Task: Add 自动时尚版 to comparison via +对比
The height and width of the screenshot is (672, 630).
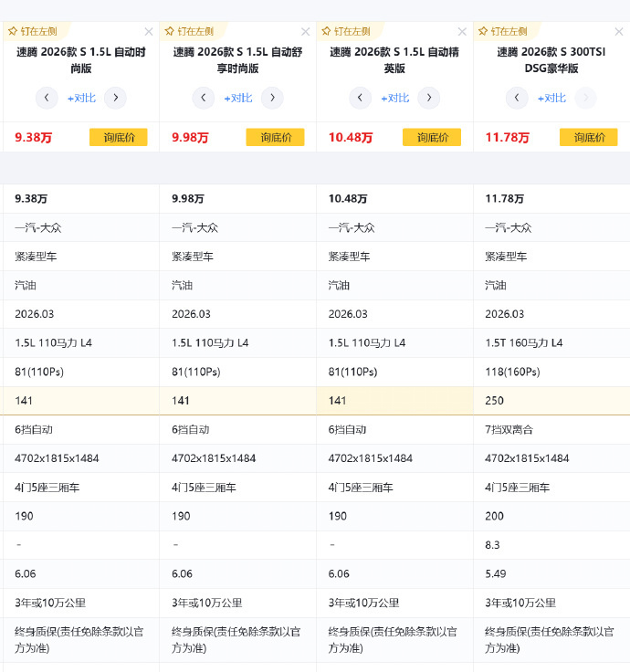Action: coord(81,98)
